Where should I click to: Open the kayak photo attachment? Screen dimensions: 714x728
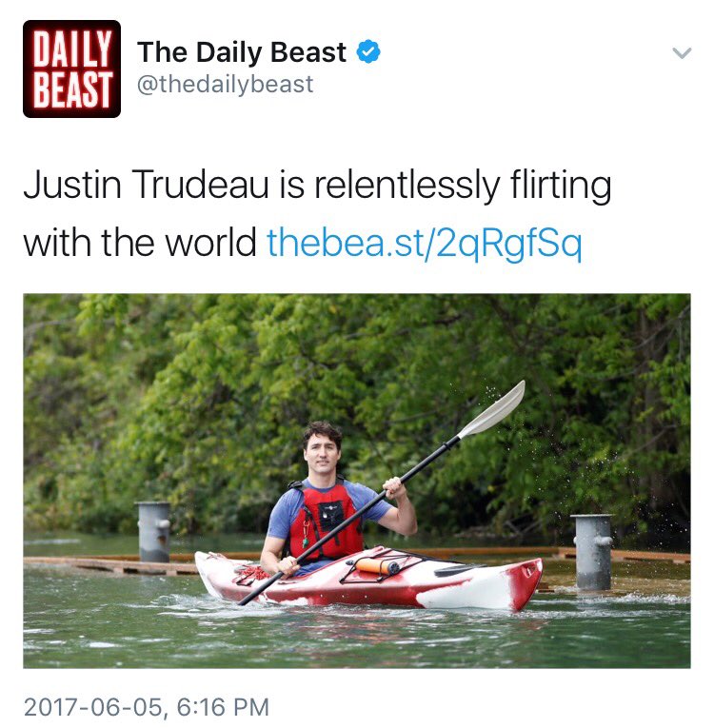(x=357, y=481)
